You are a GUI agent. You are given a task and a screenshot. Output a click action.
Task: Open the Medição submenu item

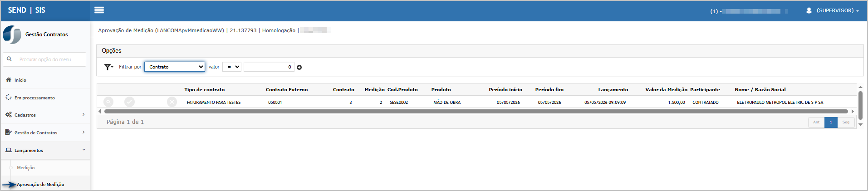(x=26, y=168)
